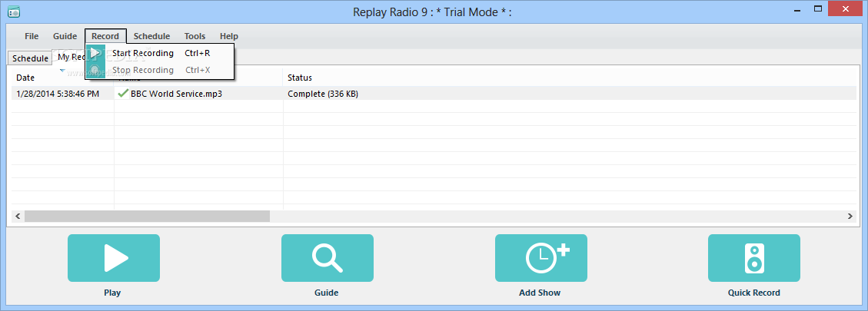The height and width of the screenshot is (311, 868).
Task: Click the horizontal scrollbar right arrow
Action: tap(850, 217)
